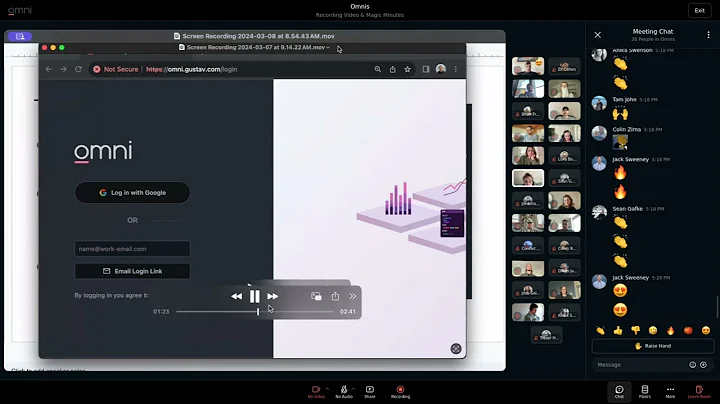Click Sean Gafke's avatar in chat
This screenshot has height=404, width=720.
[599, 212]
